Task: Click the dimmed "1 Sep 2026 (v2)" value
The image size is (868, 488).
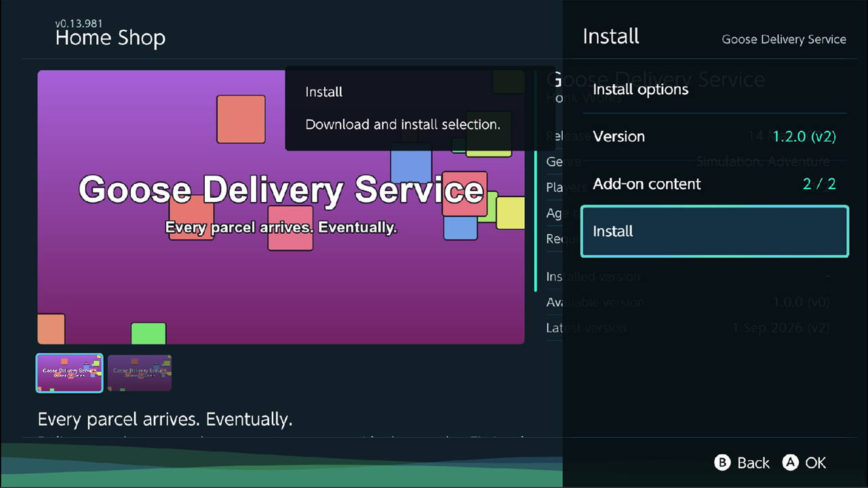Action: [x=781, y=328]
